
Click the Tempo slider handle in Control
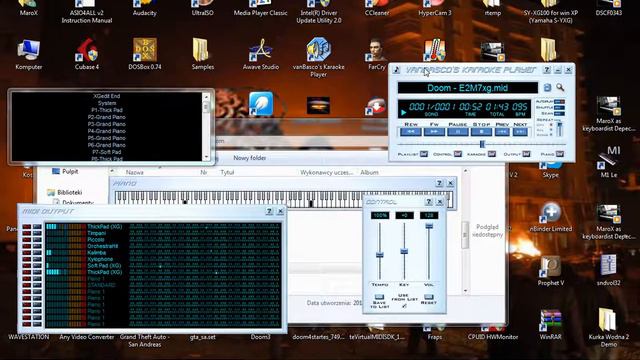tap(380, 255)
